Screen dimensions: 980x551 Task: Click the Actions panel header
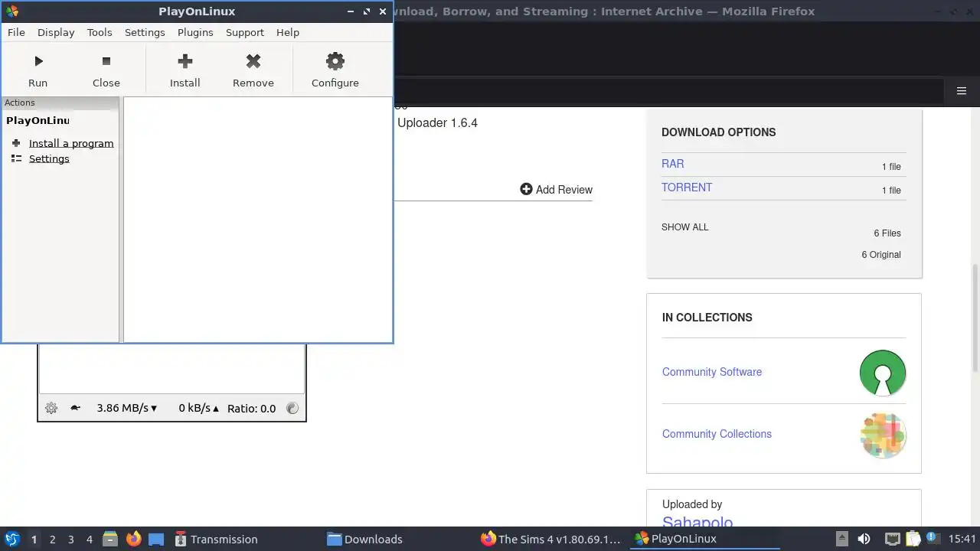(60, 103)
